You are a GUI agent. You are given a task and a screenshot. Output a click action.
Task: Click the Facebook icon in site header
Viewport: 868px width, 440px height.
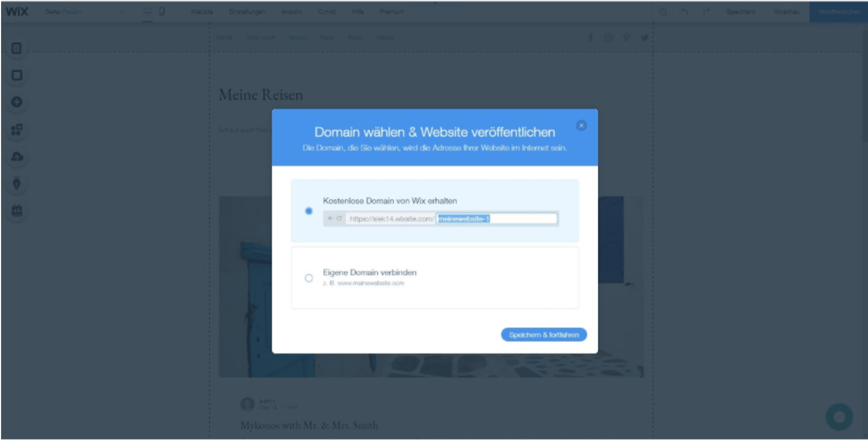pos(590,37)
